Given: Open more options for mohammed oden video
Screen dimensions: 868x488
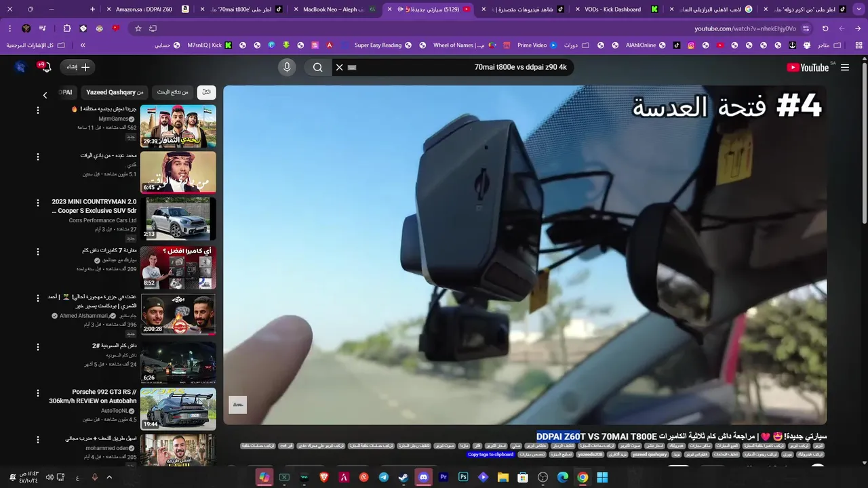Looking at the screenshot, I should [x=38, y=439].
